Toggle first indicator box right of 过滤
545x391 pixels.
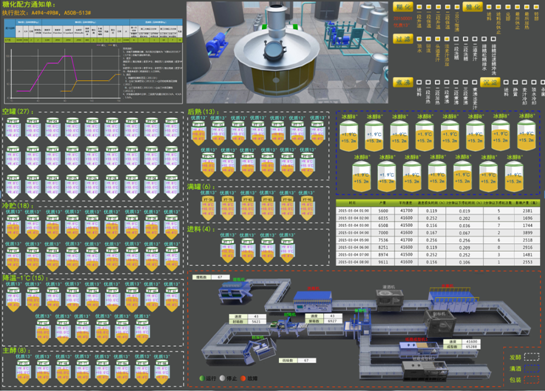click(x=419, y=39)
